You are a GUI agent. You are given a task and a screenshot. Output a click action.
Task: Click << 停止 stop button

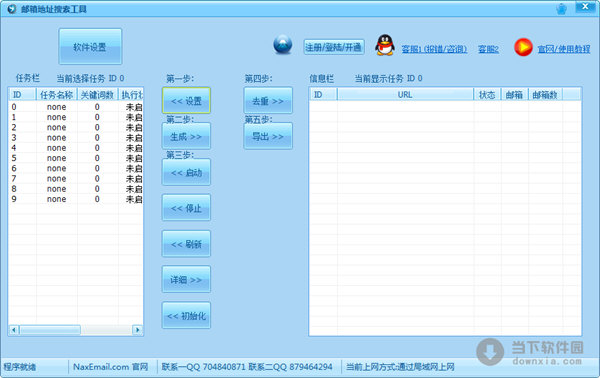click(x=186, y=208)
